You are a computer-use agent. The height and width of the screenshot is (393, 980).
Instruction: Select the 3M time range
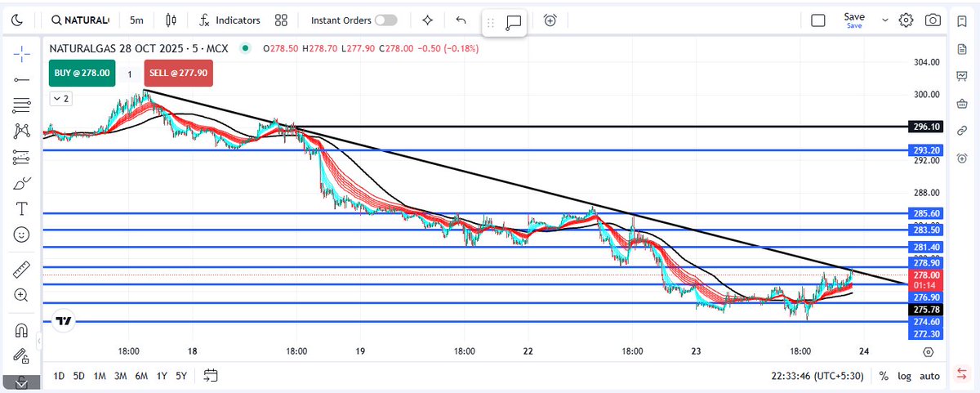(120, 376)
